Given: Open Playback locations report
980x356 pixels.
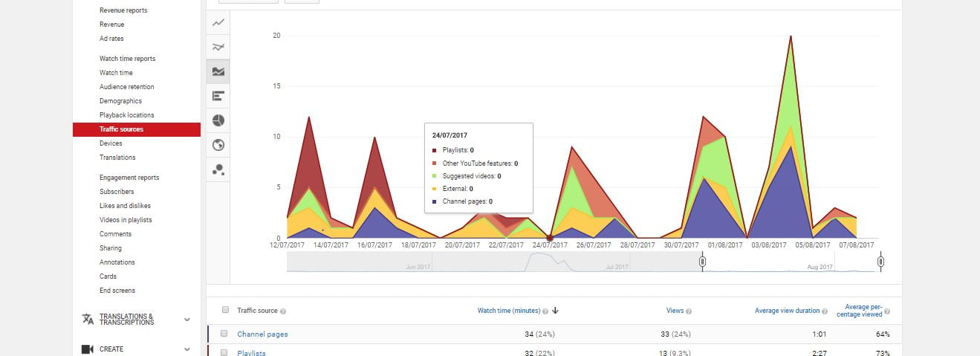Looking at the screenshot, I should tap(127, 115).
